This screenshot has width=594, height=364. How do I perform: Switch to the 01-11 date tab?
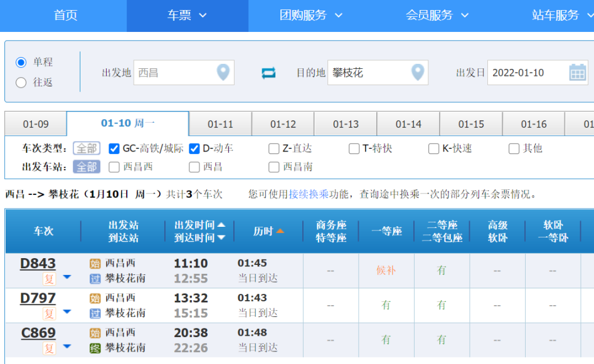tap(220, 124)
